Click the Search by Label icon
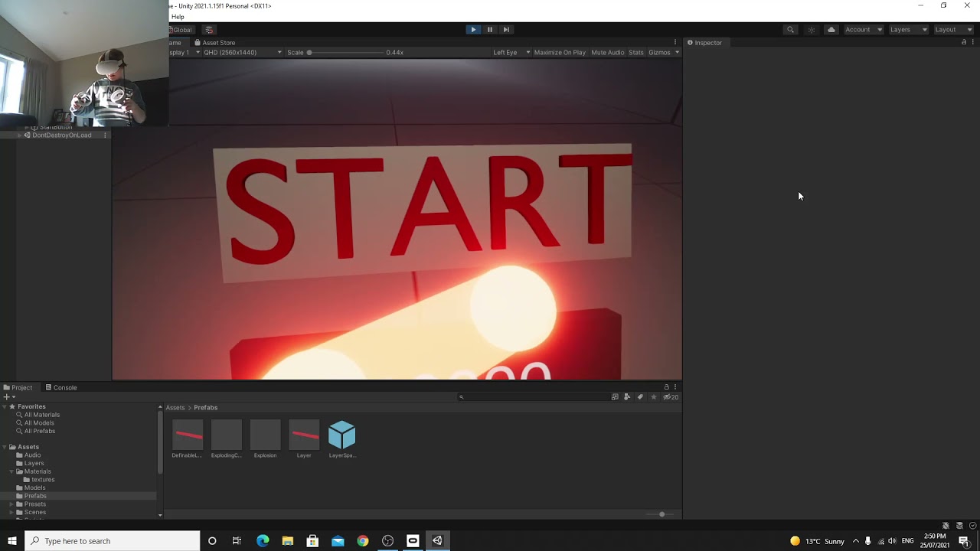The height and width of the screenshot is (551, 980). pos(627,397)
